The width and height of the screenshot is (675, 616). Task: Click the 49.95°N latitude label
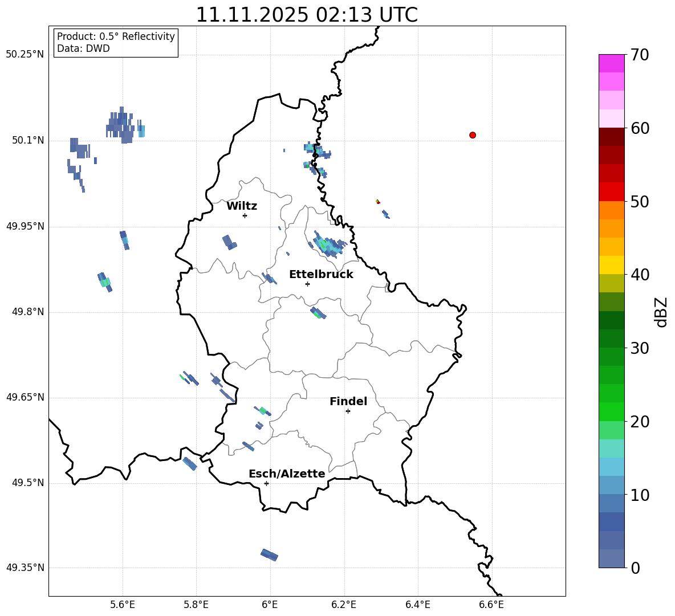tap(25, 226)
